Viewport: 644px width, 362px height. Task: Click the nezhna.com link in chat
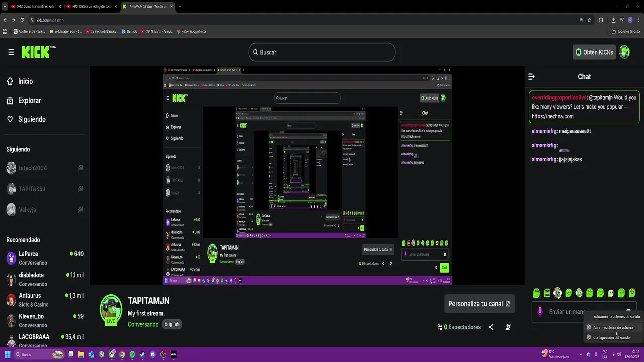(x=552, y=116)
